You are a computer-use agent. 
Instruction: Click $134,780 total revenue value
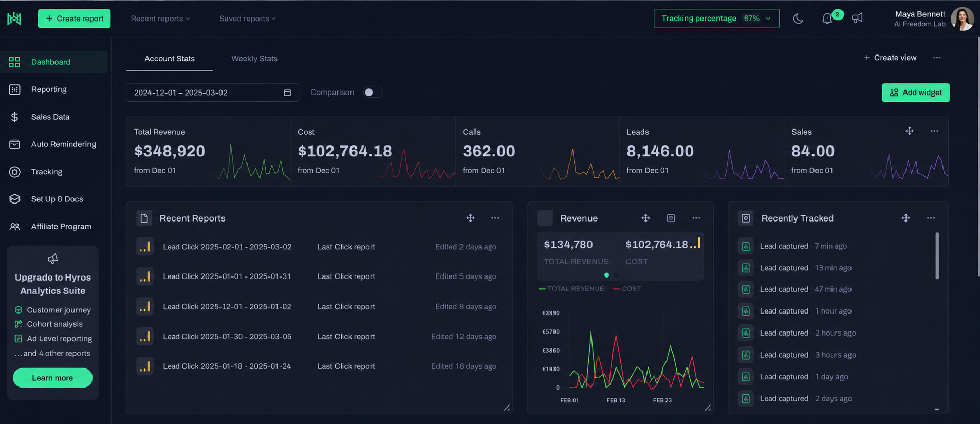pos(568,245)
